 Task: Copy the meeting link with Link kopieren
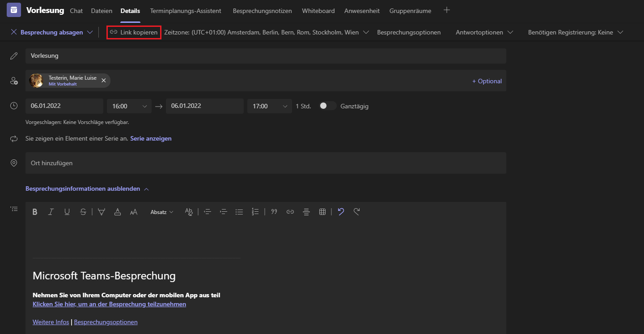click(134, 32)
